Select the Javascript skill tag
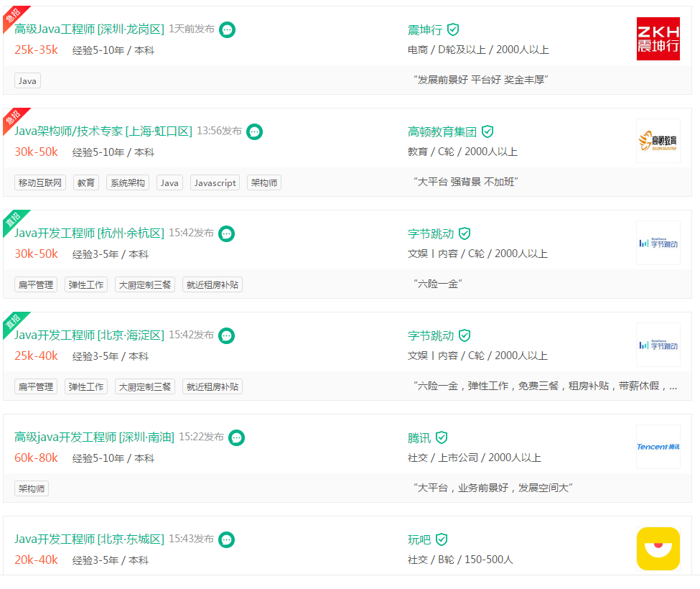The height and width of the screenshot is (589, 700). tap(215, 182)
